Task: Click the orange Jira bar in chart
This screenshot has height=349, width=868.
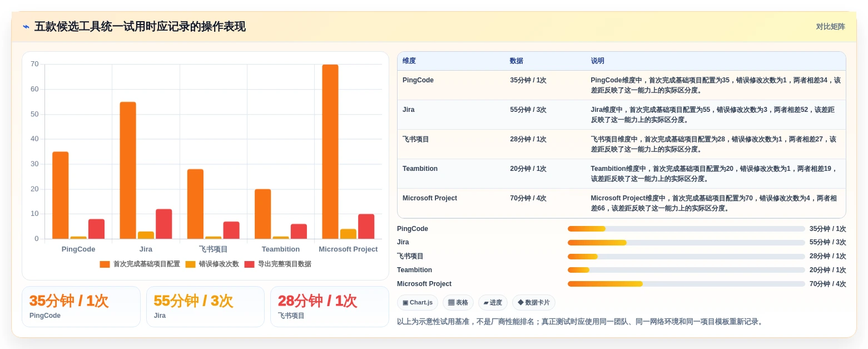Action: coord(128,170)
